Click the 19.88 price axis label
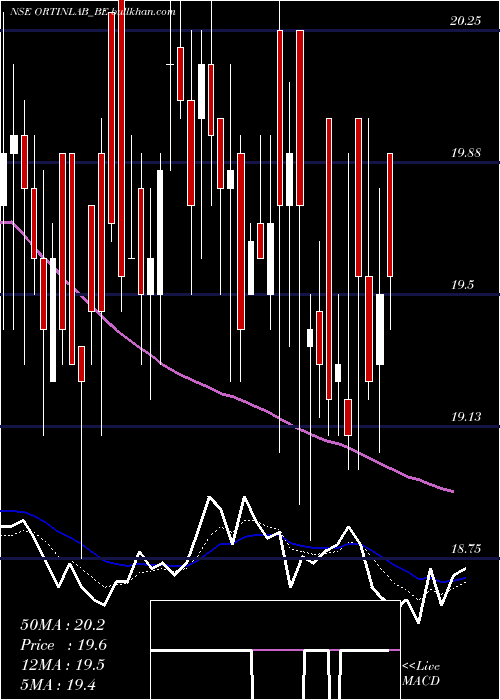The image size is (500, 700). point(465,153)
